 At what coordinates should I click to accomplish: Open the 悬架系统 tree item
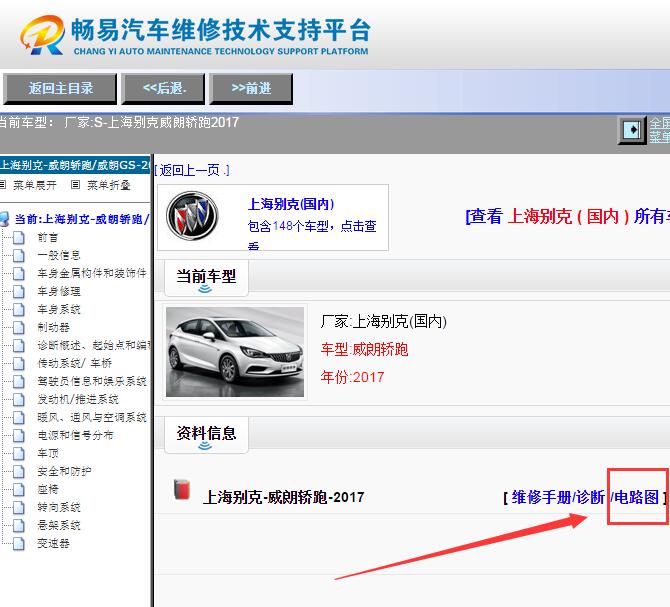59,525
